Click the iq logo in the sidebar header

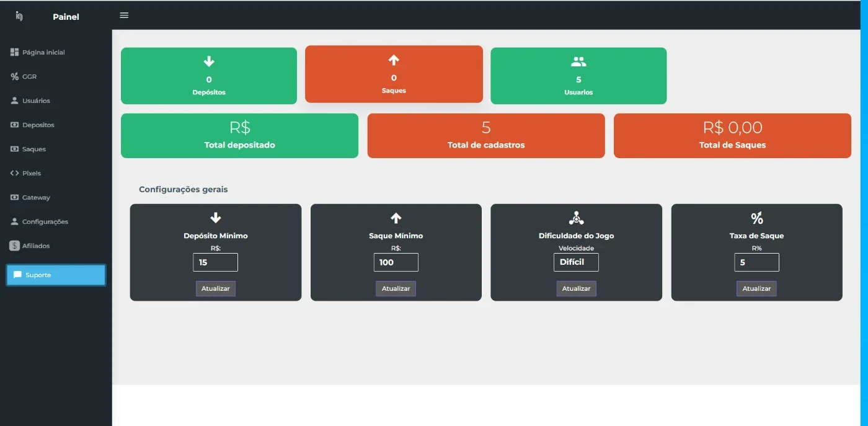point(19,16)
